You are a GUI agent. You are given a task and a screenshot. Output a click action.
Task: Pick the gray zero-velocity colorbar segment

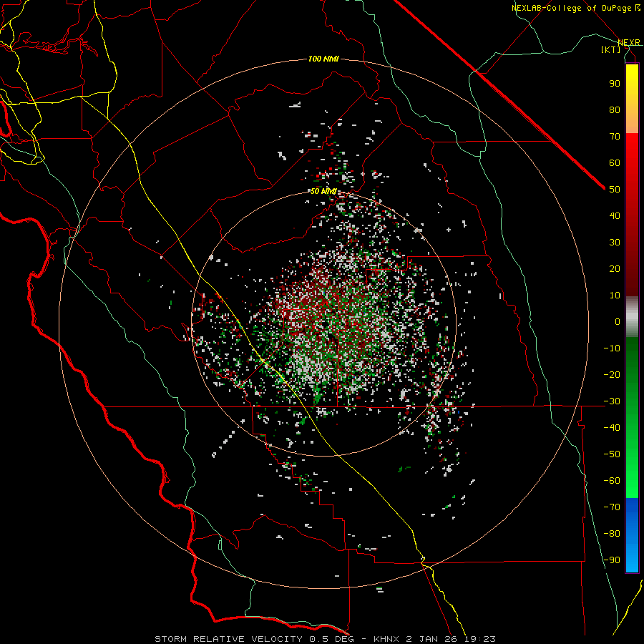pyautogui.click(x=632, y=317)
